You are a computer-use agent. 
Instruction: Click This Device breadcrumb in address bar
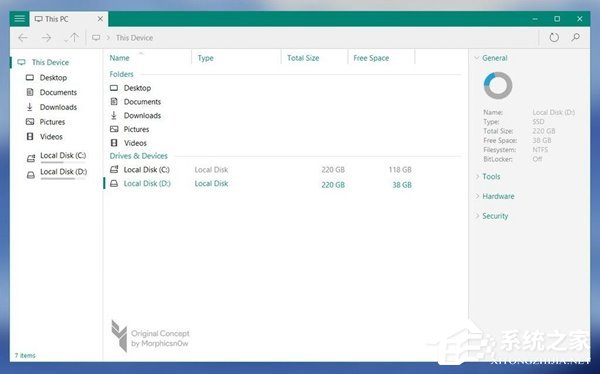click(x=134, y=38)
